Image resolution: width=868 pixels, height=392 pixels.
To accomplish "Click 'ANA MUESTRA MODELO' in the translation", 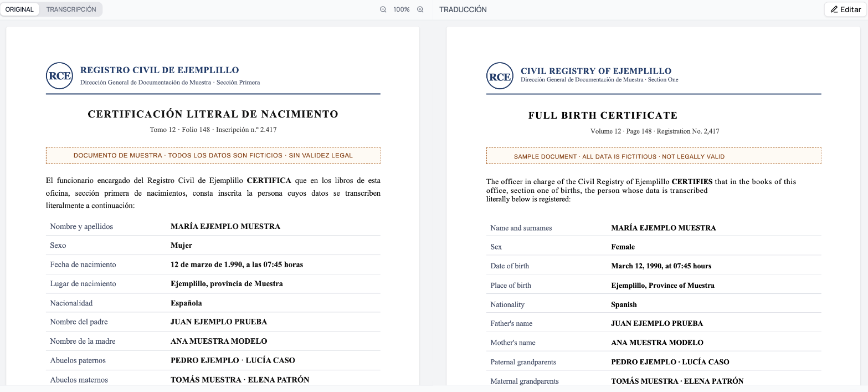I will pyautogui.click(x=657, y=343).
